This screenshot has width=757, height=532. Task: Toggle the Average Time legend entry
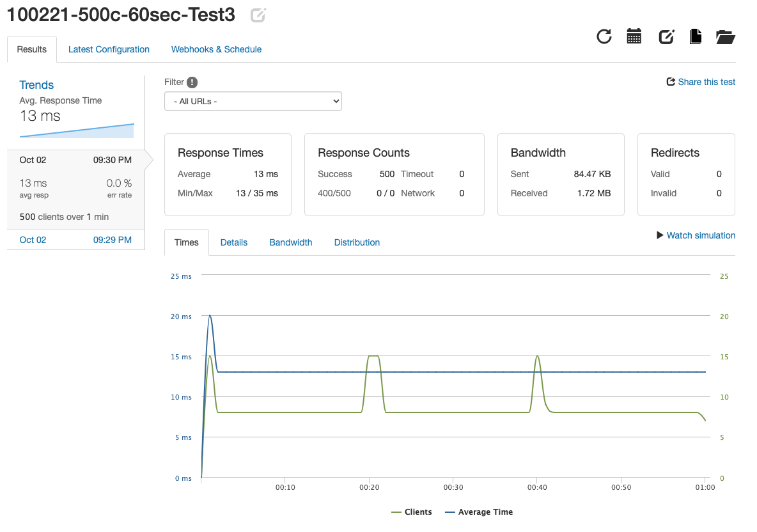[479, 512]
